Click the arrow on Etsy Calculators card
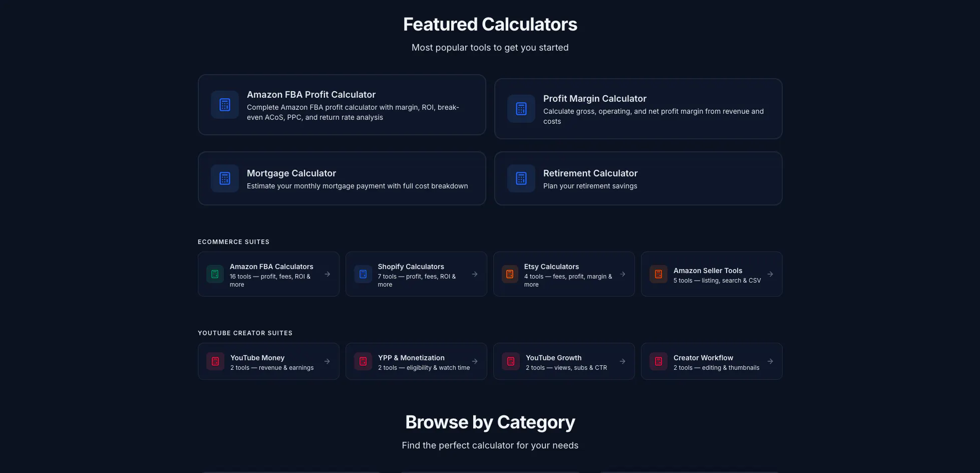 click(x=622, y=274)
